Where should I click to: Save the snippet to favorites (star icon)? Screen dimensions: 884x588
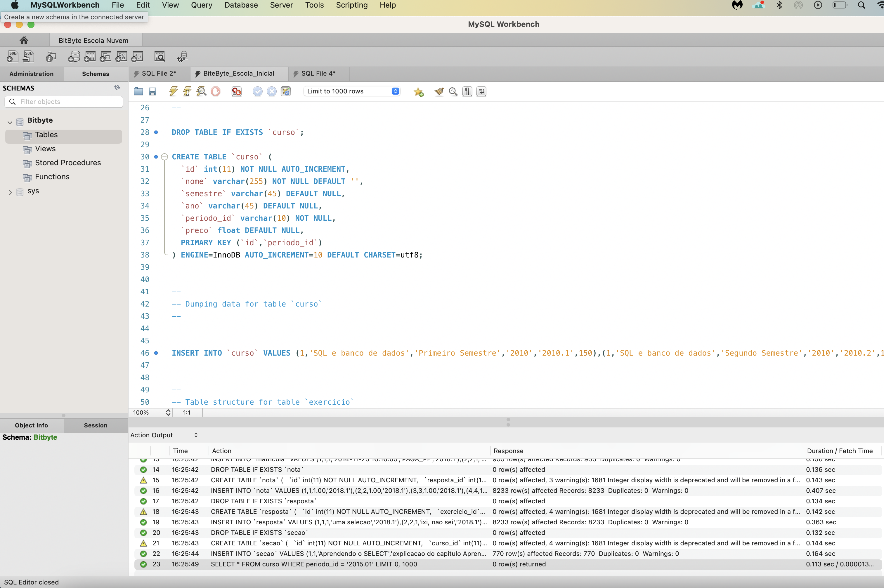pos(419,92)
